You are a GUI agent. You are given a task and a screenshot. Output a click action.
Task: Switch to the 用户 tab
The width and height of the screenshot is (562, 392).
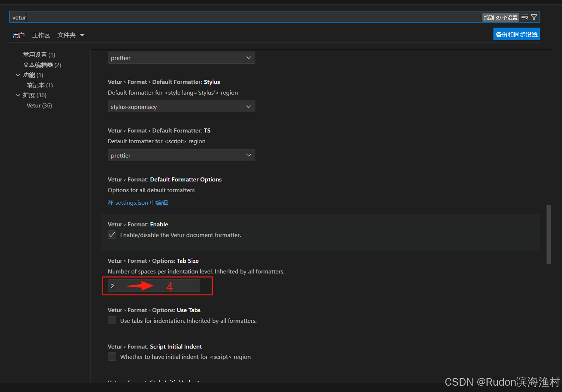pos(18,35)
